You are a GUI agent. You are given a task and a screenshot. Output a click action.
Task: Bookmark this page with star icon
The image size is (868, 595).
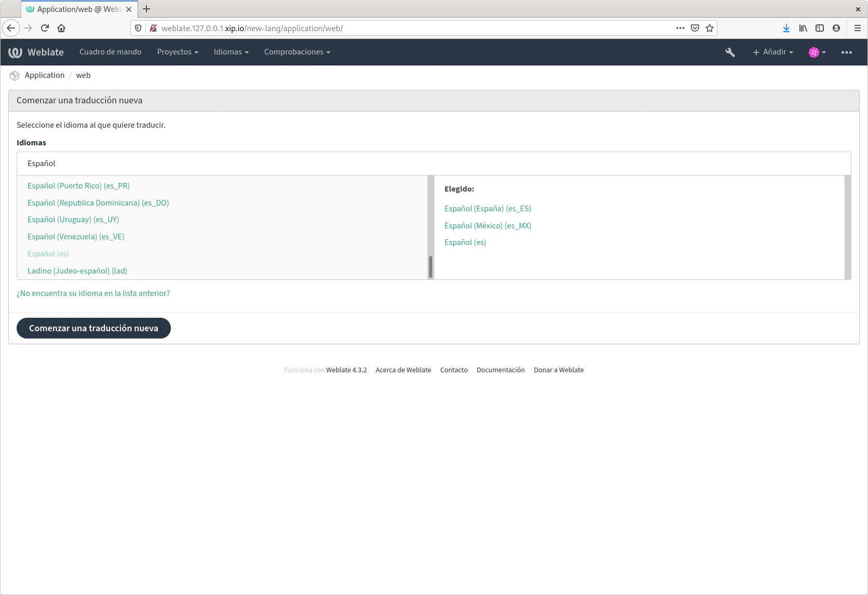click(x=710, y=28)
